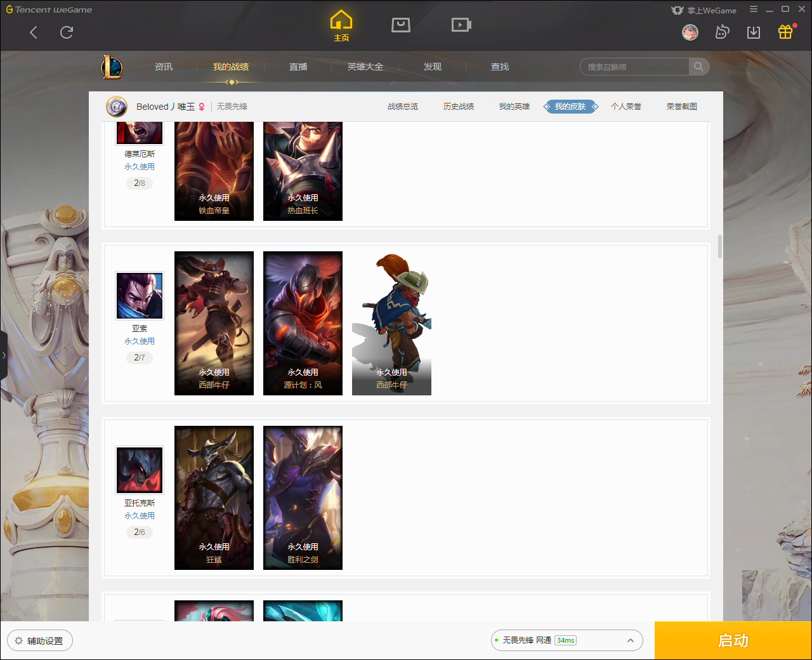Image resolution: width=812 pixels, height=660 pixels.
Task: Focus the 搜索召唤师 search field
Action: pos(634,67)
